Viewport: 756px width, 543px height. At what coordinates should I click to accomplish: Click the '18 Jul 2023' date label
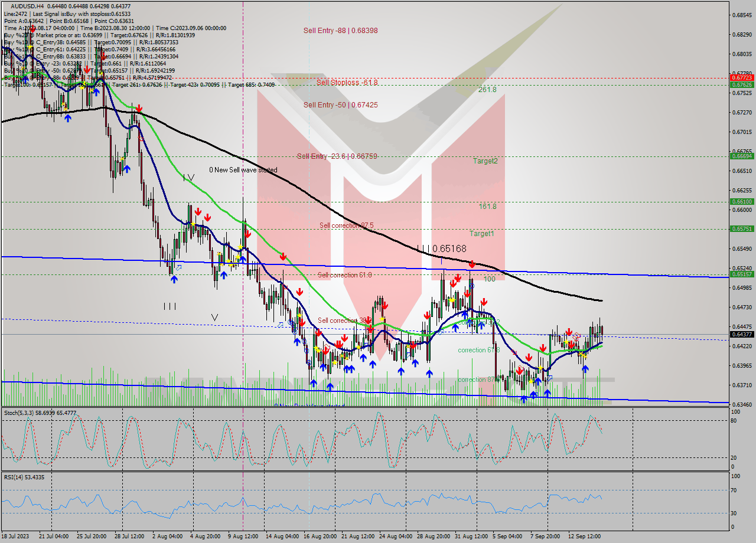(16, 537)
